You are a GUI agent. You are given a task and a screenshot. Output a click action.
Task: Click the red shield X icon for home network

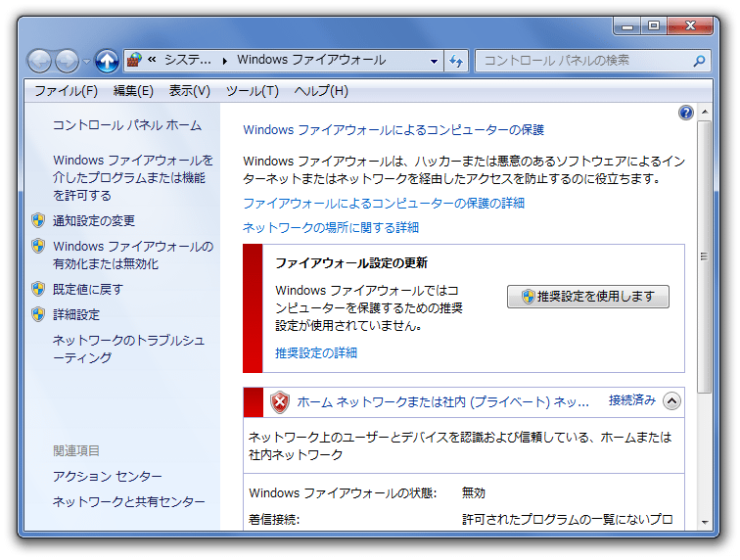(x=279, y=402)
